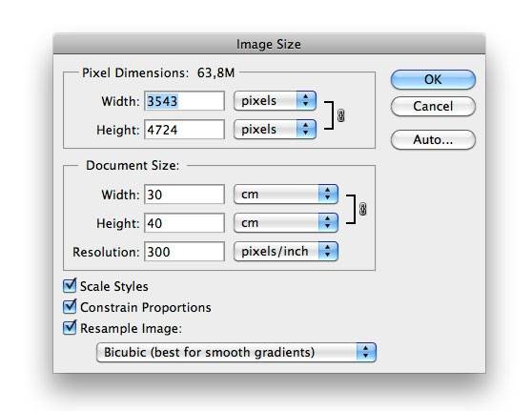Screen dimensions: 532x411
Task: Click the Cancel button
Action: (x=433, y=106)
